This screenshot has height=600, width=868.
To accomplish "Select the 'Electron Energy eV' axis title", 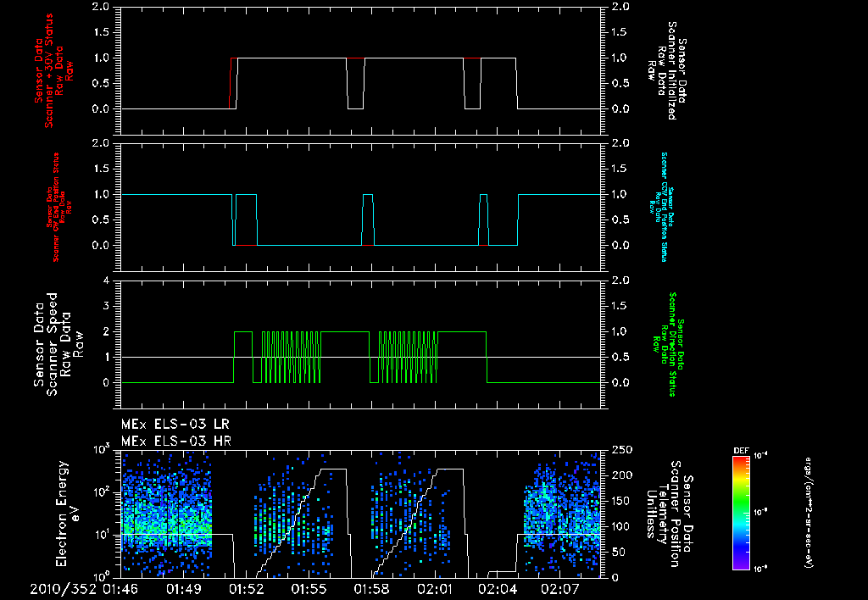I will click(68, 513).
